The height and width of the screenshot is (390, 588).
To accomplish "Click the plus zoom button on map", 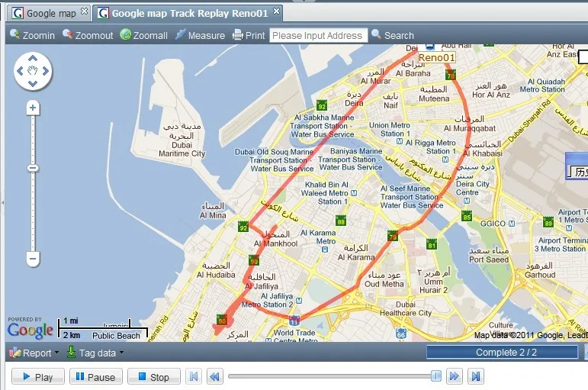I will tap(33, 108).
